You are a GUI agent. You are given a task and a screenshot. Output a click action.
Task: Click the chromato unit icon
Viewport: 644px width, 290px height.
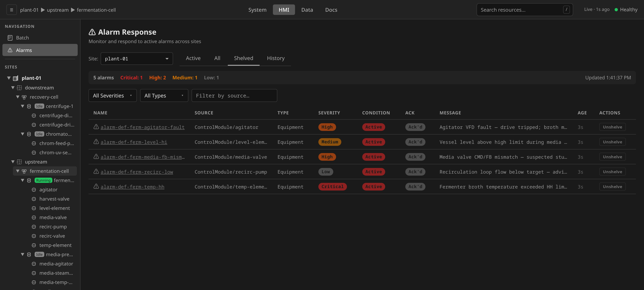pos(29,134)
